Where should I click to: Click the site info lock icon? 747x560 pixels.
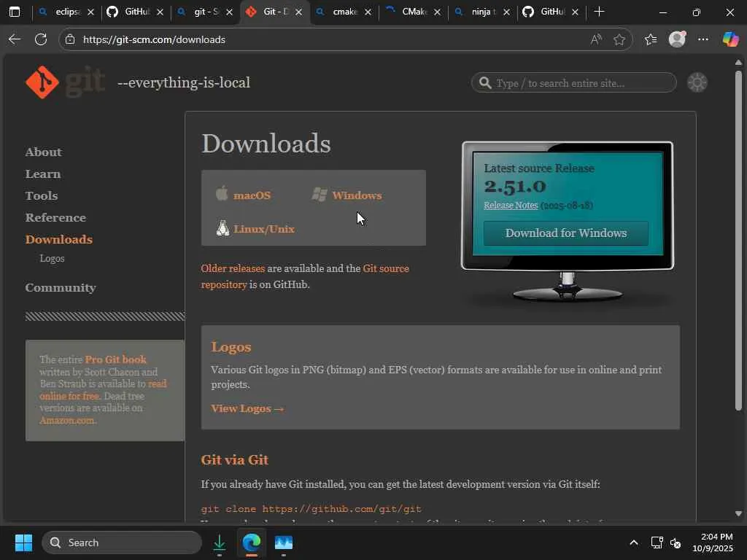pos(70,39)
